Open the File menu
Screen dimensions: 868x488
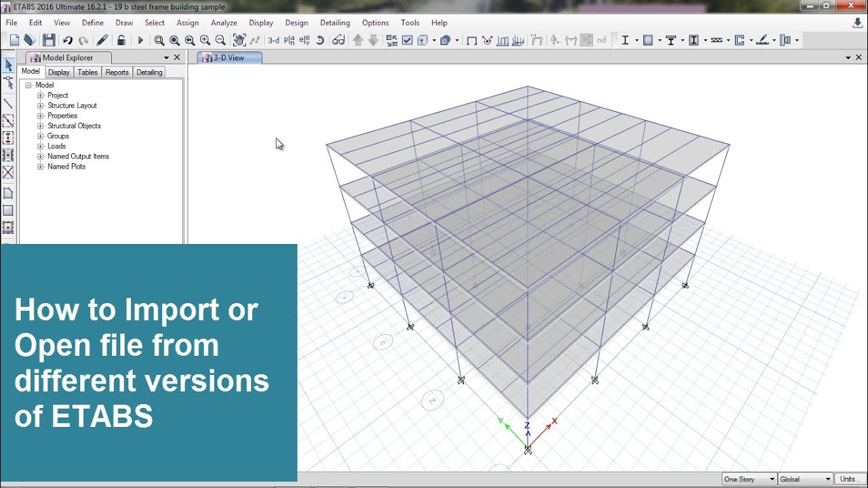(x=12, y=22)
